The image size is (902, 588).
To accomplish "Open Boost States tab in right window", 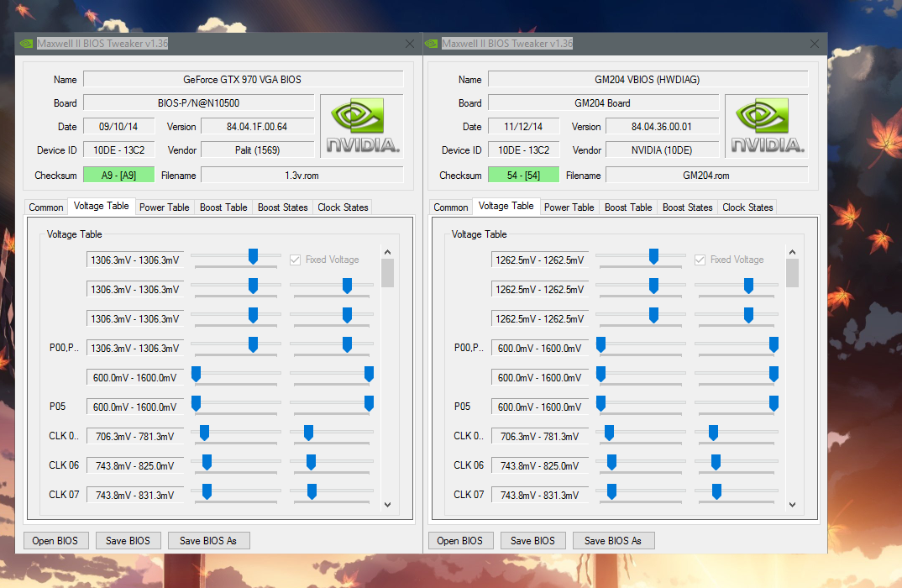I will point(688,207).
